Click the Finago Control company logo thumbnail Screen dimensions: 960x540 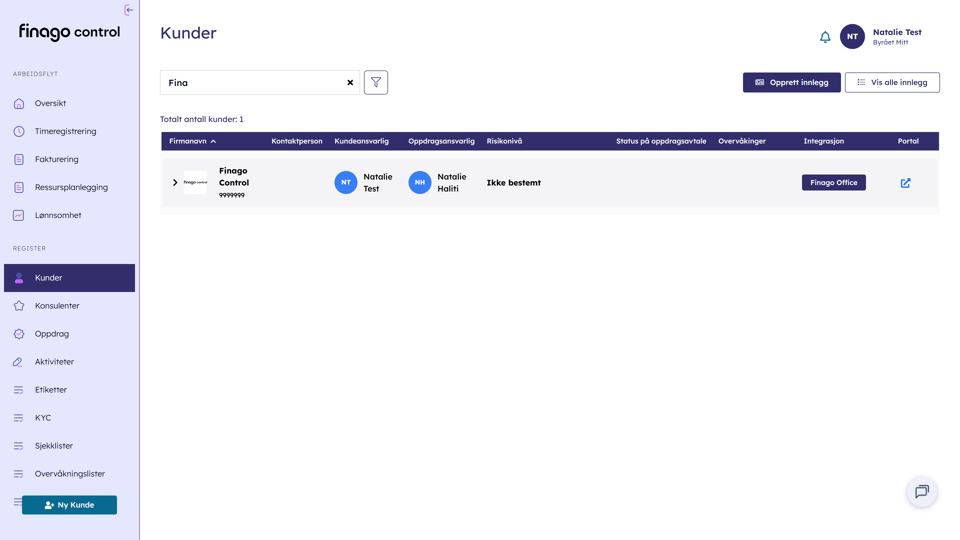click(x=196, y=183)
